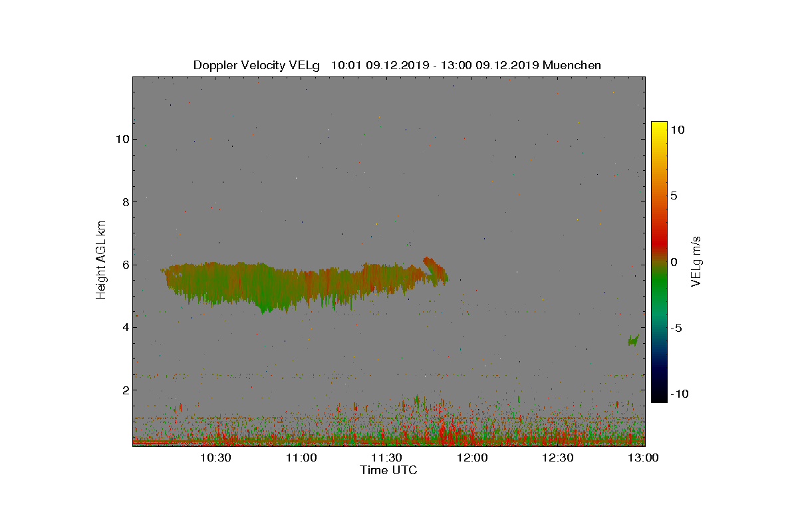The image size is (798, 532).
Task: Click the '11:00' time tick label
Action: click(x=301, y=458)
